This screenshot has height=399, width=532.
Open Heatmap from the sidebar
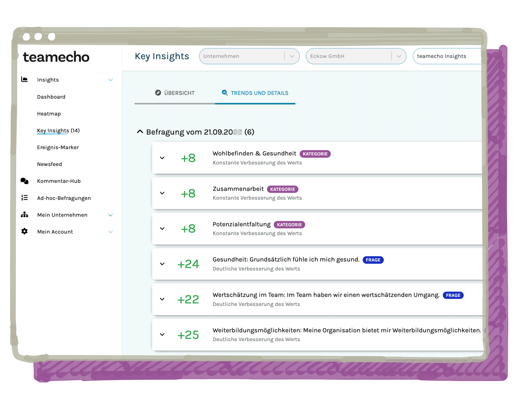point(49,114)
